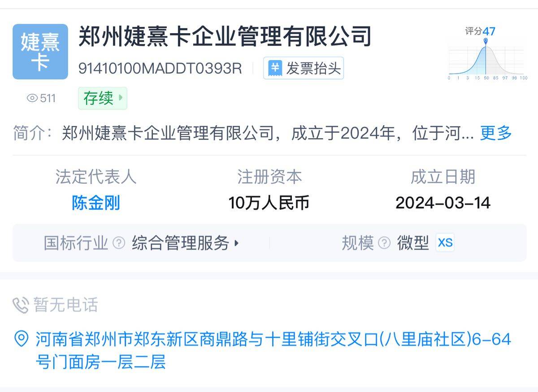
Task: Open the 河南省郑州市 address link
Action: tap(273, 350)
